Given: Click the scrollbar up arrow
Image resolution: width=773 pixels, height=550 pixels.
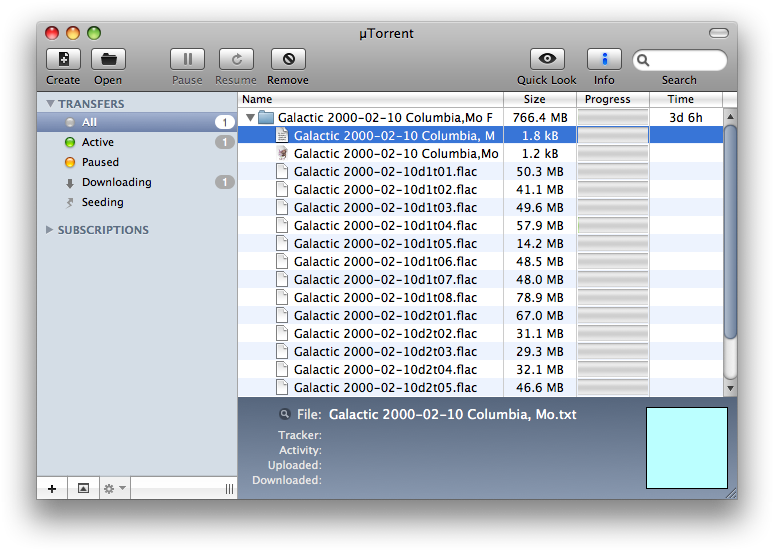Looking at the screenshot, I should [730, 117].
